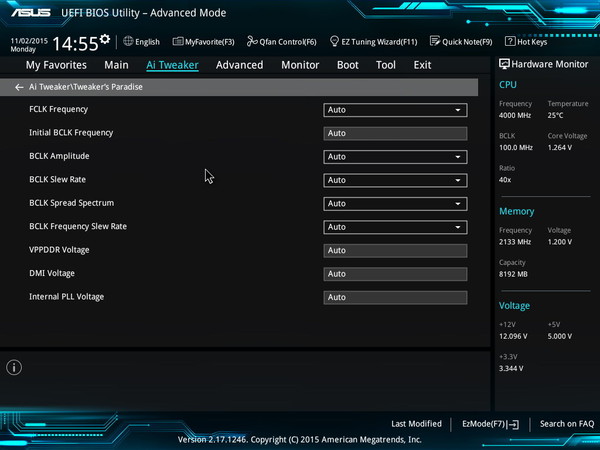Expand the FCLK Frequency dropdown
This screenshot has height=450, width=600.
tap(395, 110)
